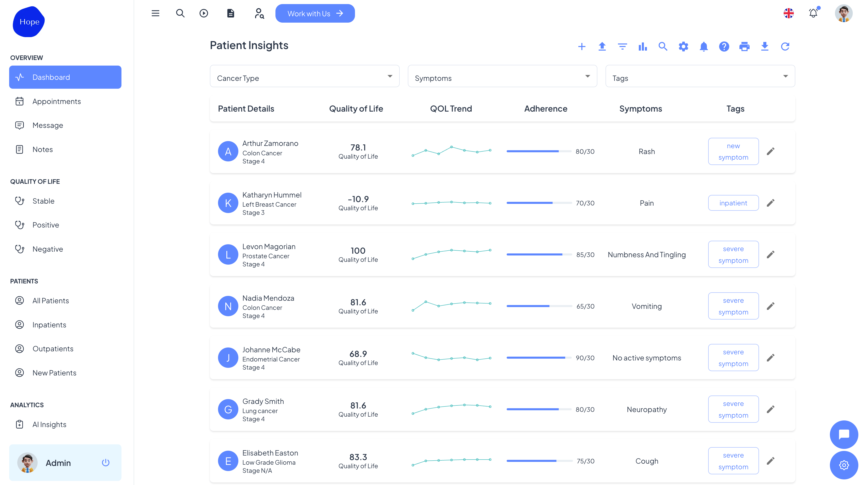Click the blue alerts bell in insights toolbar
The image size is (868, 485).
[704, 47]
